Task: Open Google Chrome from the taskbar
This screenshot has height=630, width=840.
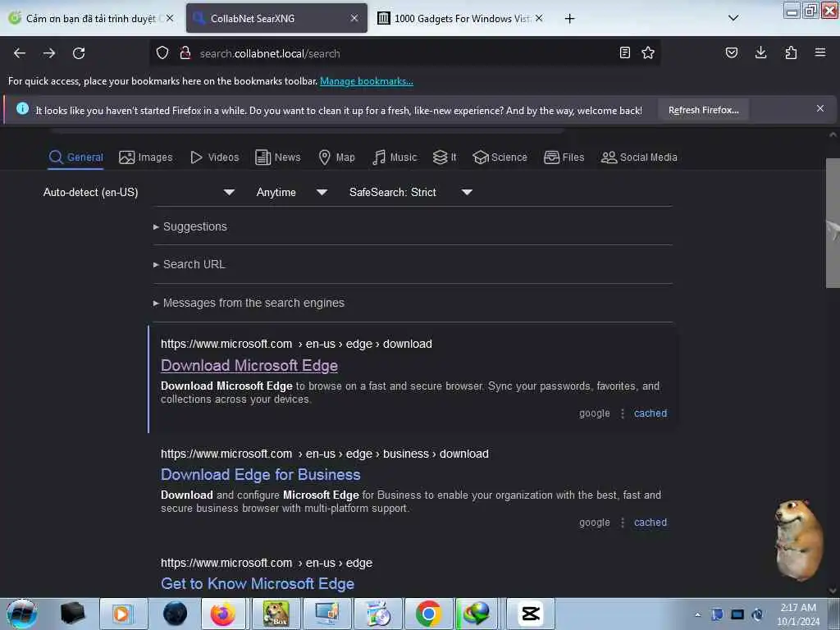Action: tap(428, 614)
